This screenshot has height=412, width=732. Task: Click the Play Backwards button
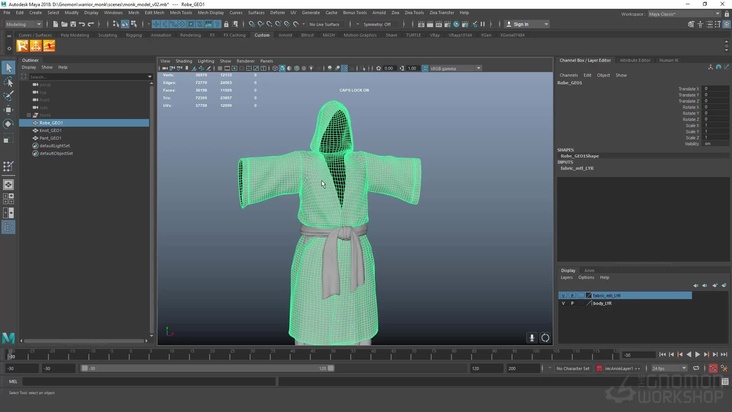pos(689,355)
